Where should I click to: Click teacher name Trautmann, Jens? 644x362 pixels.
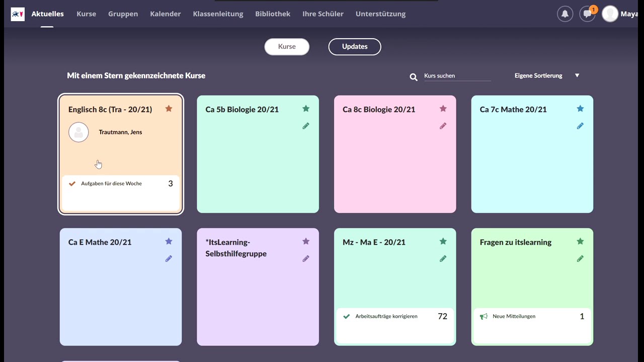(x=120, y=132)
